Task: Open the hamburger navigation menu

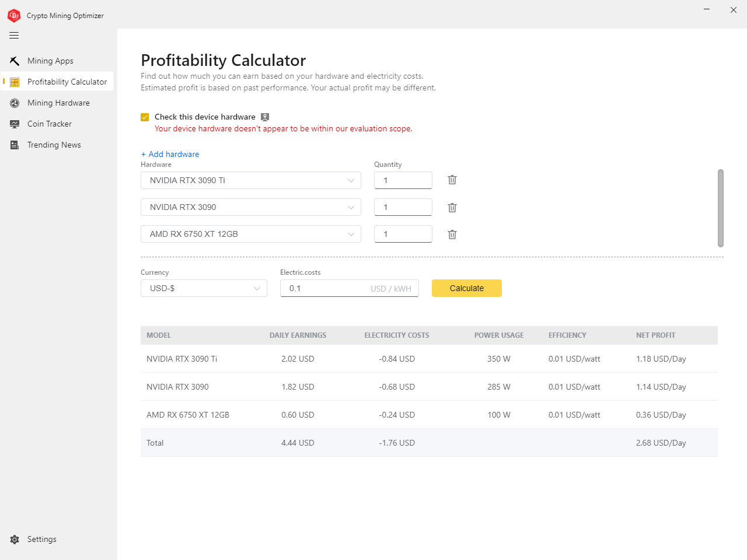Action: pyautogui.click(x=14, y=36)
